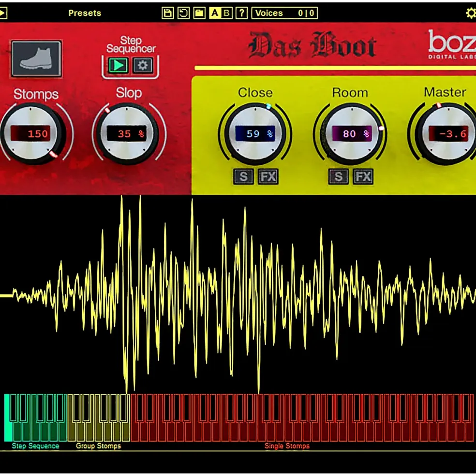This screenshot has width=476, height=476.
Task: Switch to the A preset slot
Action: click(215, 13)
